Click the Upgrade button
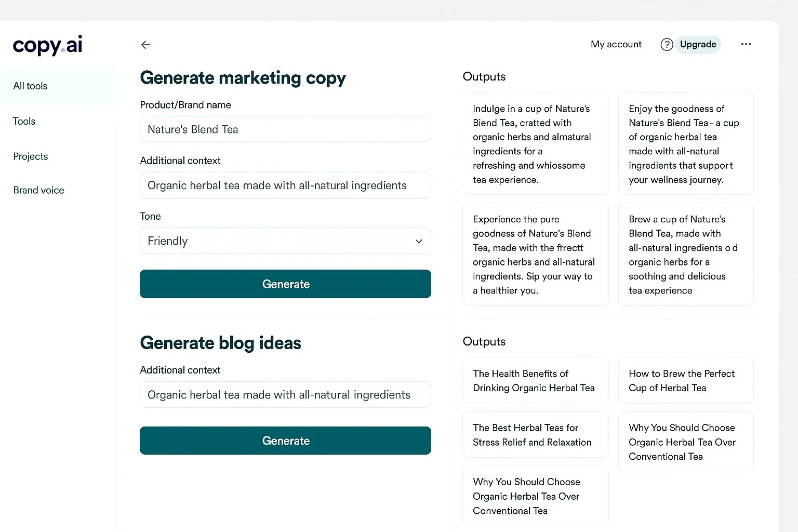Image resolution: width=798 pixels, height=532 pixels. [698, 44]
